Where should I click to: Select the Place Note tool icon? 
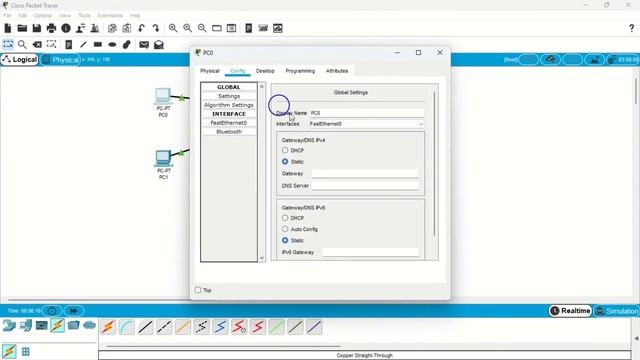click(69, 44)
